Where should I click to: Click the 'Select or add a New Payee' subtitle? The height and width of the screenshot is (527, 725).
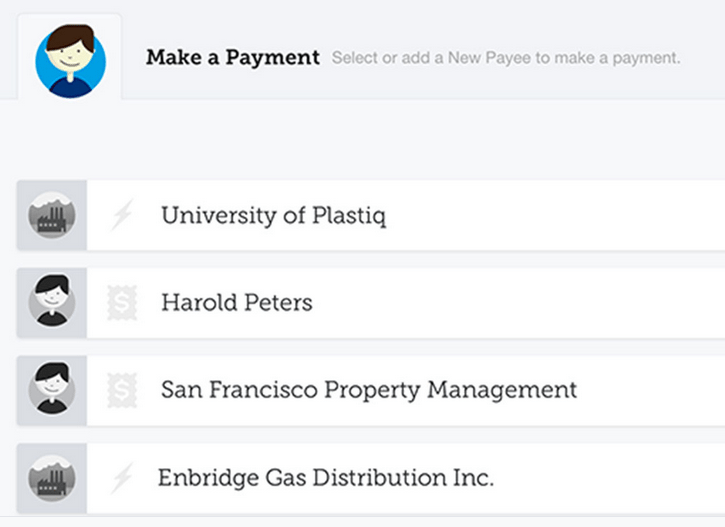506,58
